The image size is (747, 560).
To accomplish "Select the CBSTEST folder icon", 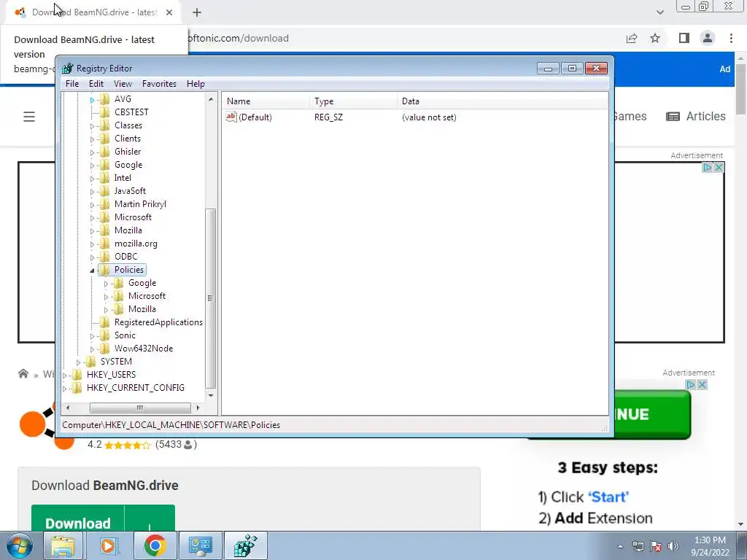I will 105,112.
